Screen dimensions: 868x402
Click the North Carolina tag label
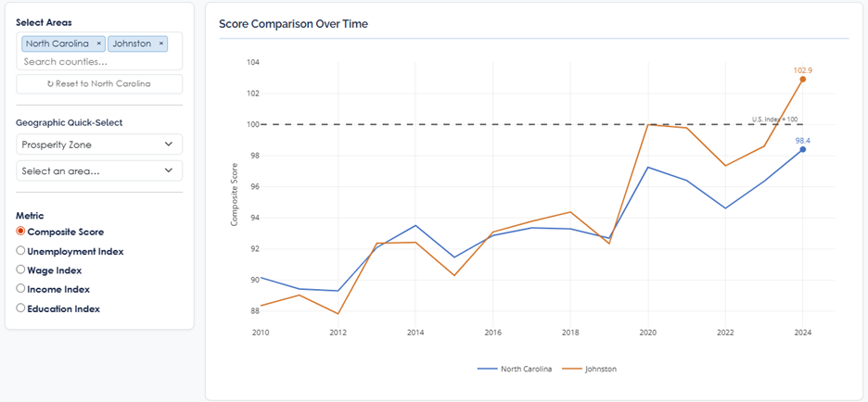[x=57, y=44]
